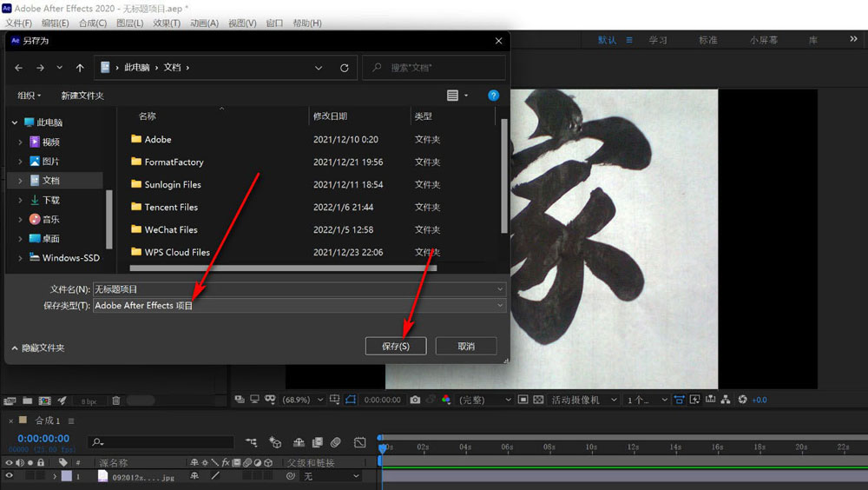The height and width of the screenshot is (490, 868).
Task: Click the new folder icon in project panel
Action: tap(28, 401)
